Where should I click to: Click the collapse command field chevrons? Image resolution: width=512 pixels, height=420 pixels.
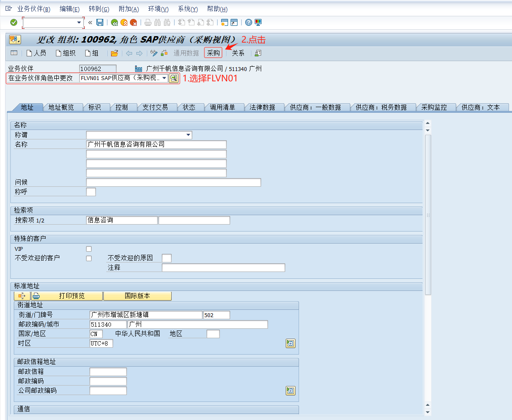pyautogui.click(x=90, y=22)
